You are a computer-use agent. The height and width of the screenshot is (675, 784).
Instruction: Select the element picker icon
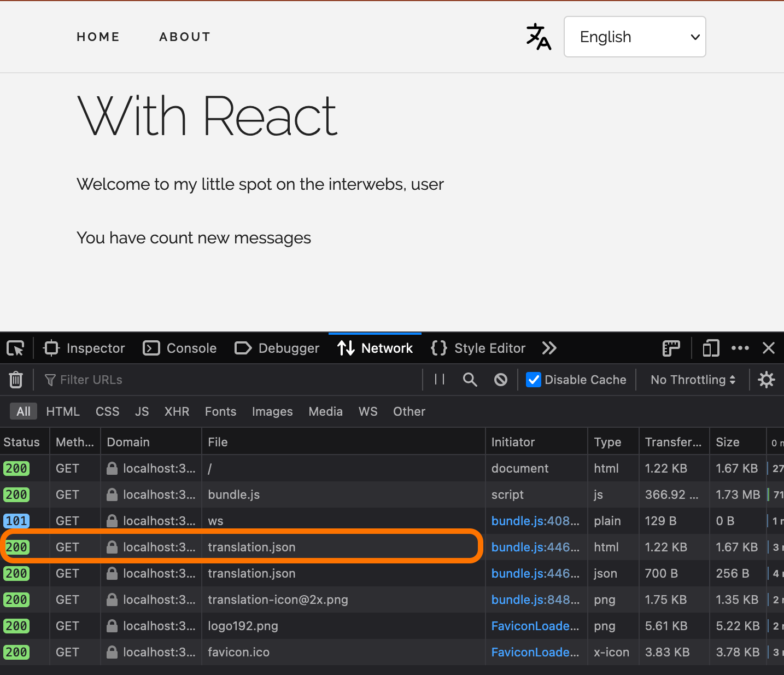click(x=15, y=348)
